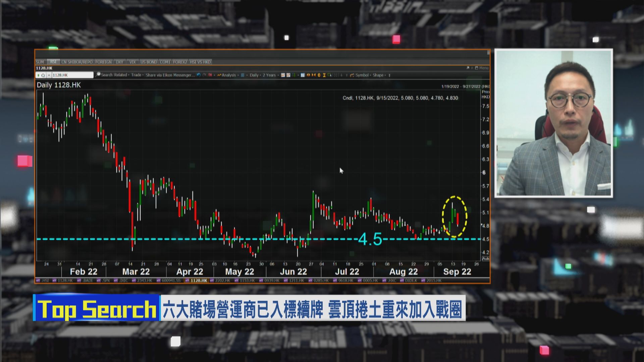Open the Symbol dropdown in toolbar
Image resolution: width=644 pixels, height=362 pixels.
point(362,75)
